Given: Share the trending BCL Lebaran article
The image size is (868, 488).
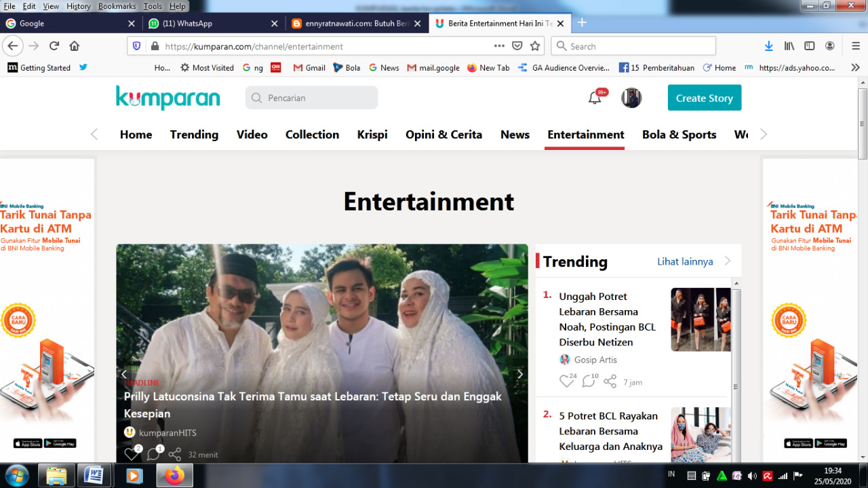Looking at the screenshot, I should tap(608, 381).
